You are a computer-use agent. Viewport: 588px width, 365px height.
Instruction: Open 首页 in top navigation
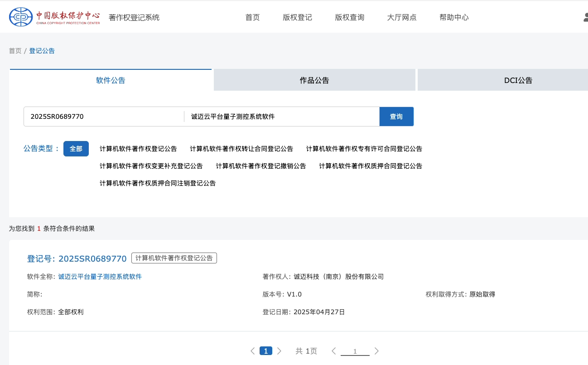[253, 18]
